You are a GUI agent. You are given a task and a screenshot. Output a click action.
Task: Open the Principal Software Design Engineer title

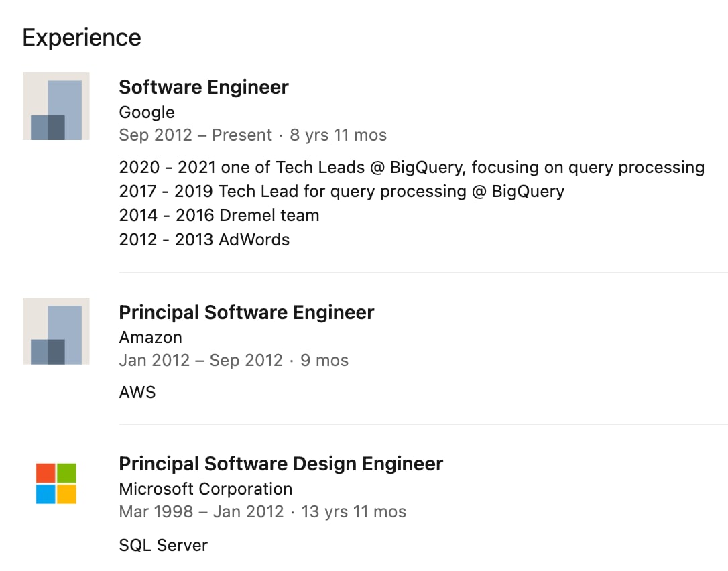point(281,464)
